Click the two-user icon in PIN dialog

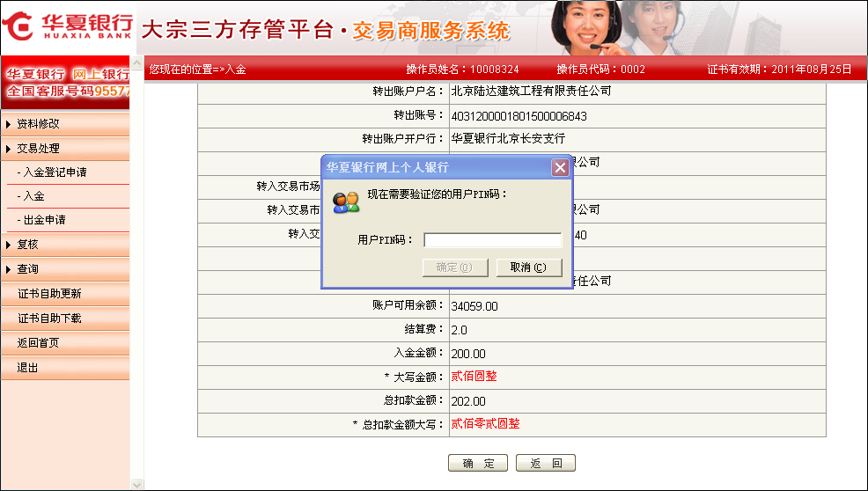coord(346,202)
